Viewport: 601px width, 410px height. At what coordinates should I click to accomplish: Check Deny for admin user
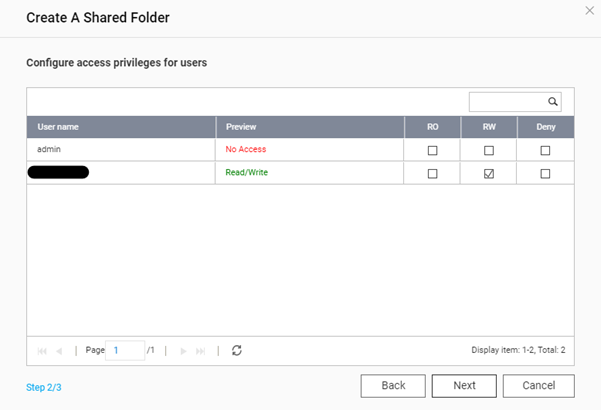click(x=545, y=150)
